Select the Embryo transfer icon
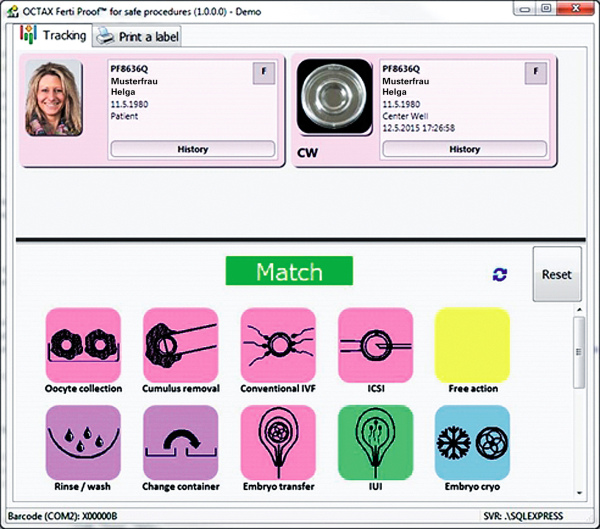Image resolution: width=600 pixels, height=529 pixels. (x=278, y=442)
